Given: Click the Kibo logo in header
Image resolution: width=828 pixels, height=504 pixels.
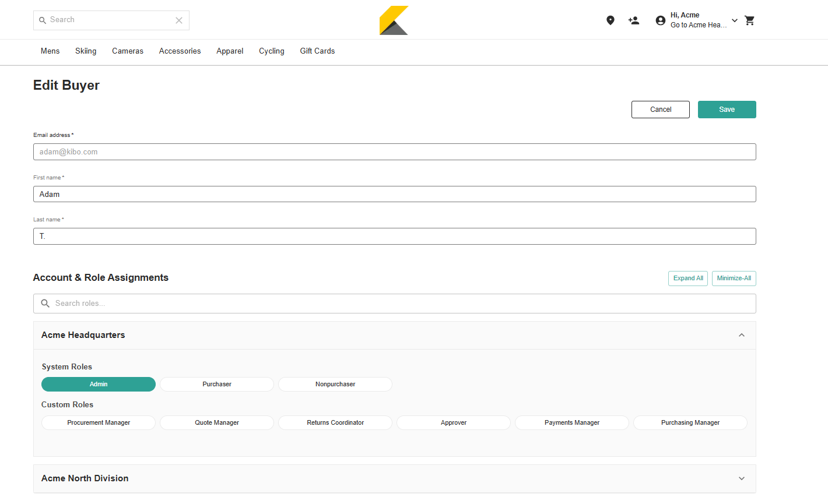Looking at the screenshot, I should tap(394, 20).
